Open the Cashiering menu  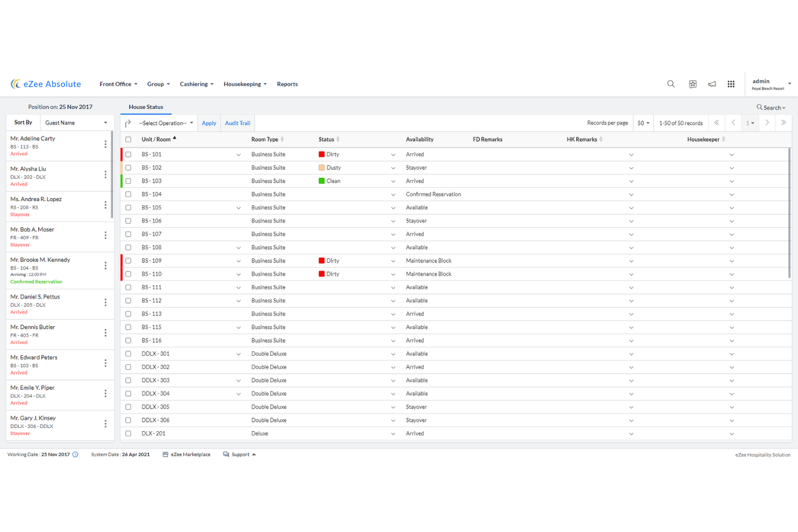click(x=197, y=84)
